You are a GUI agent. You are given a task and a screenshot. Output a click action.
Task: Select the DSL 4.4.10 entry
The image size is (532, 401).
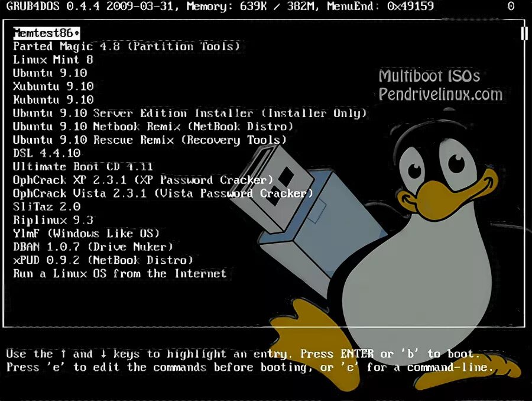point(47,153)
